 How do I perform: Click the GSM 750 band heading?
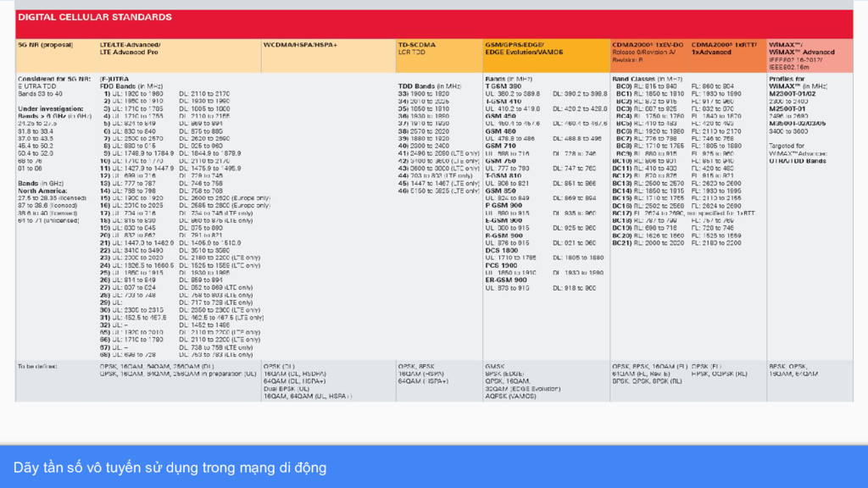point(500,161)
